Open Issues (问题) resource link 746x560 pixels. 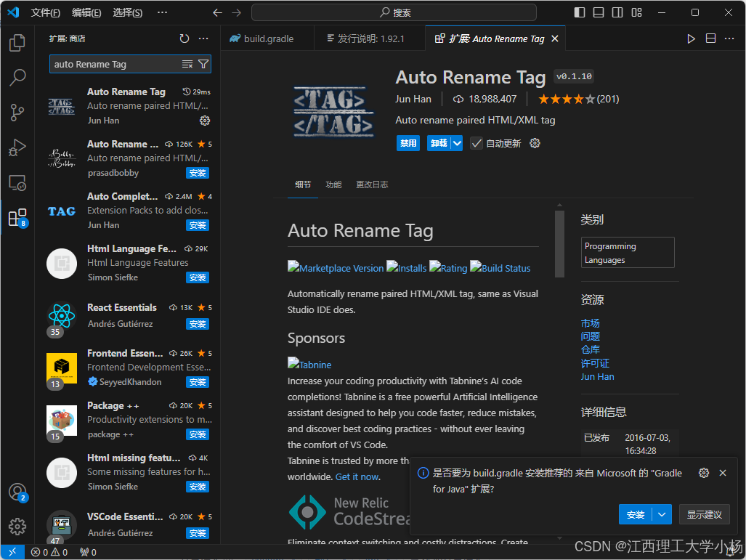tap(590, 336)
